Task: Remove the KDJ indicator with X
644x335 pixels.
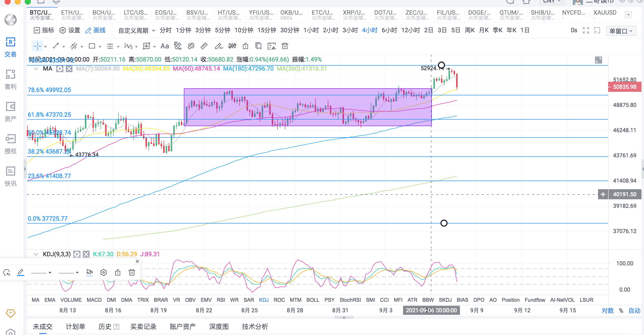Action: (x=86, y=254)
